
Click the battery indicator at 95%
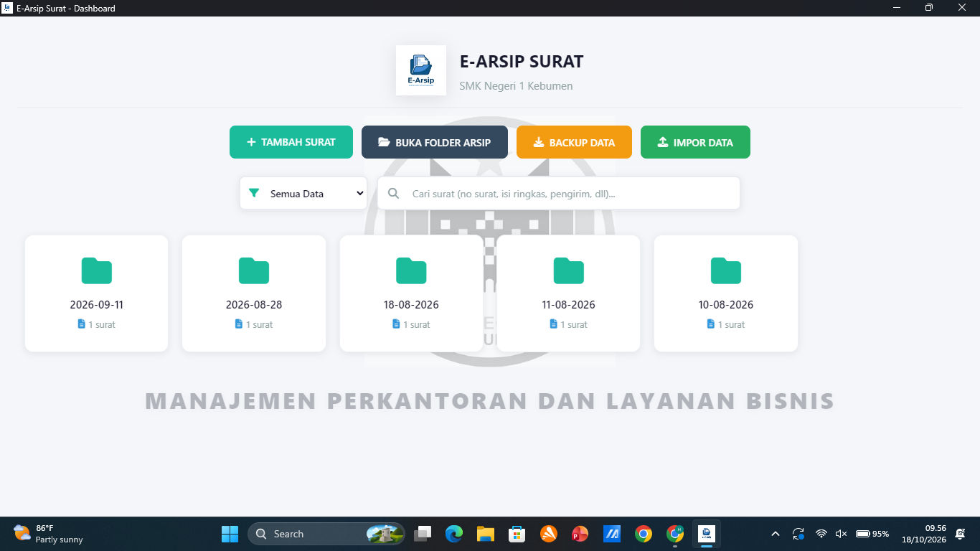pos(872,534)
